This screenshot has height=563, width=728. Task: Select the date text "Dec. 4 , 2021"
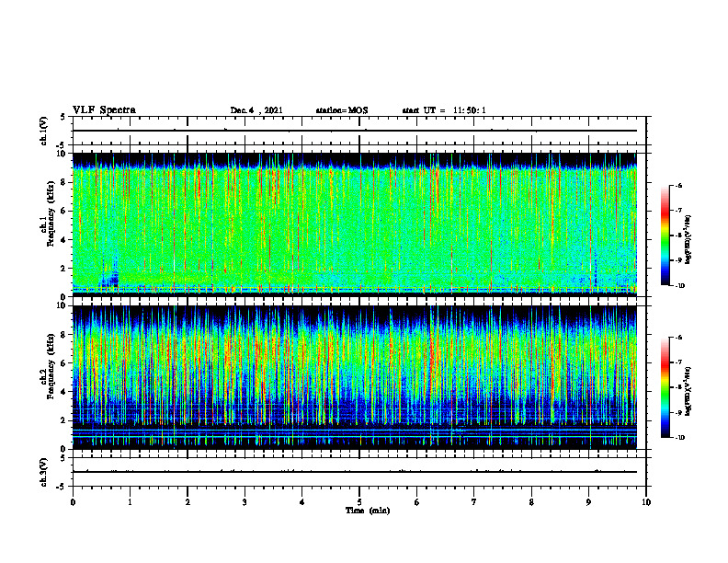256,110
